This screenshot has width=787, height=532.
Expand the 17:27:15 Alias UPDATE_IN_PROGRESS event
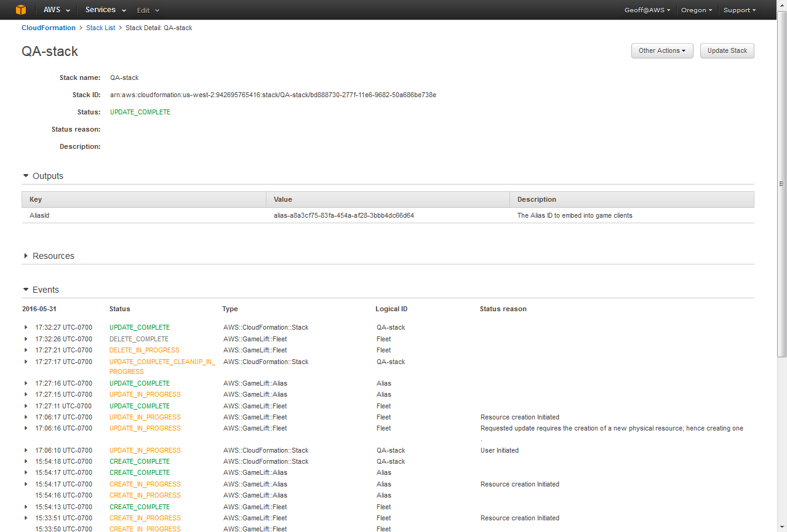click(x=26, y=394)
